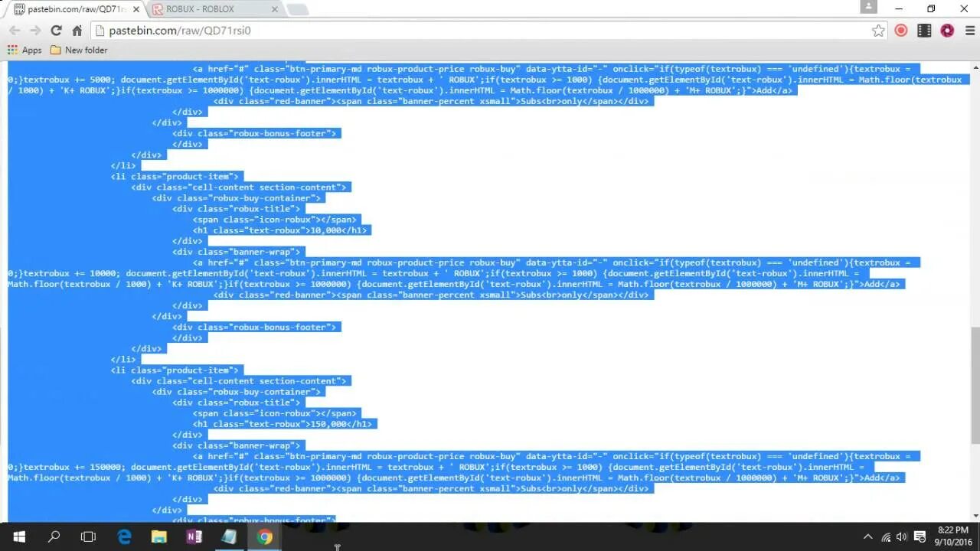
Task: Open the Windows Start menu
Action: (18, 537)
